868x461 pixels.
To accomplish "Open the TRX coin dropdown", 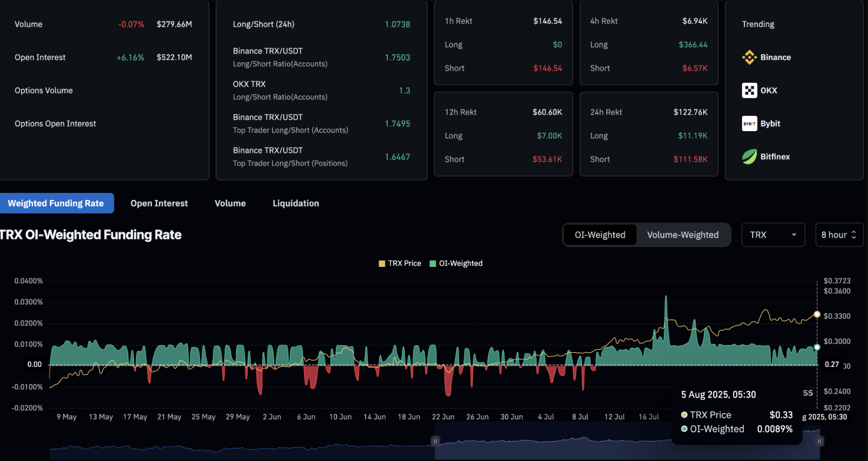I will (x=773, y=235).
